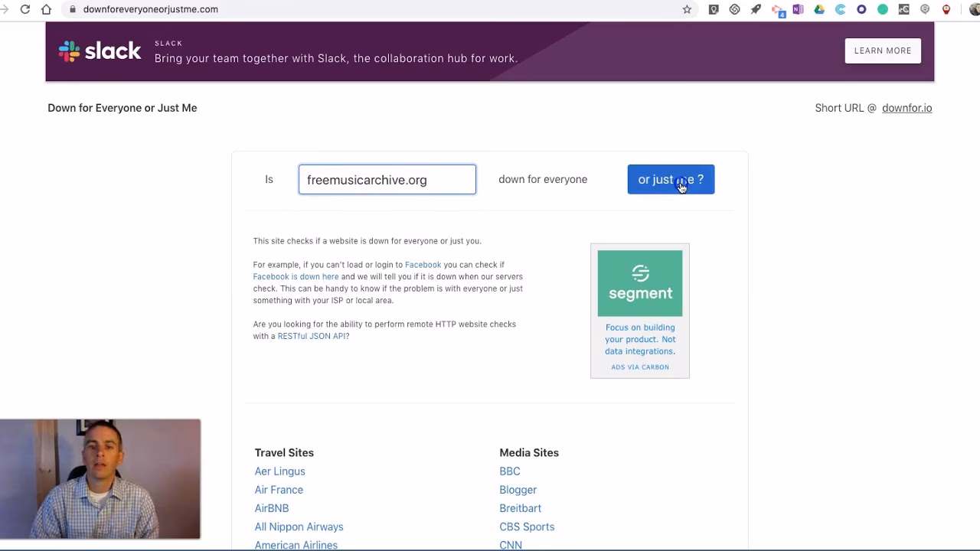Open the Aer Lingus link

click(x=280, y=471)
